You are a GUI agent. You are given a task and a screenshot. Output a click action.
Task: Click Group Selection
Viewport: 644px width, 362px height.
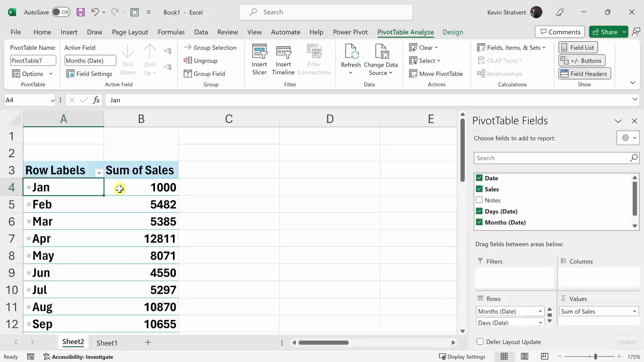[x=210, y=47]
